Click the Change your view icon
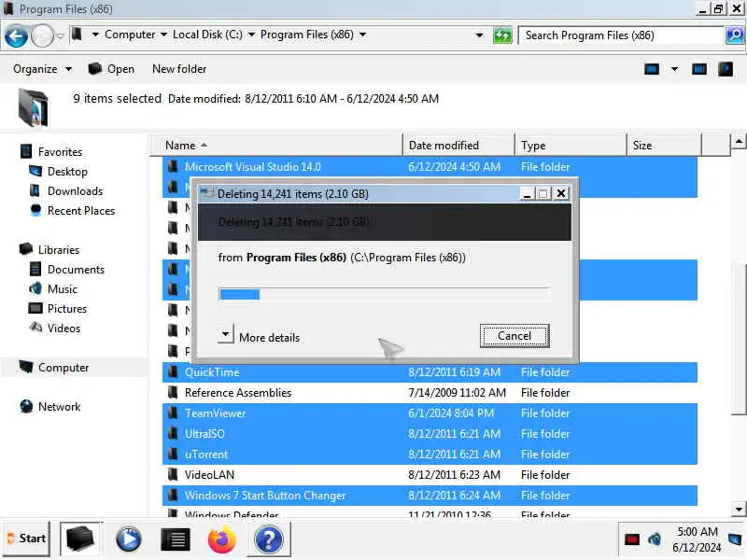The width and height of the screenshot is (747, 560). (x=652, y=69)
